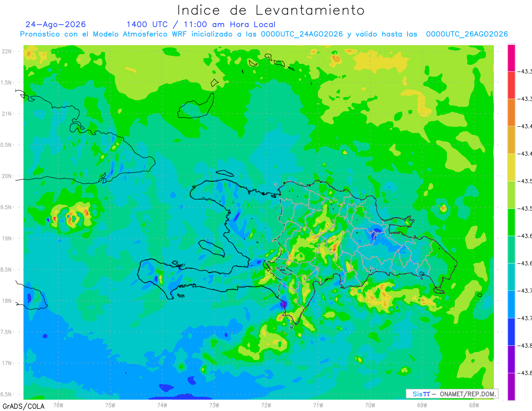The height and width of the screenshot is (411, 532).
Task: Select the date text '24-Ago-2026'
Action: click(56, 24)
